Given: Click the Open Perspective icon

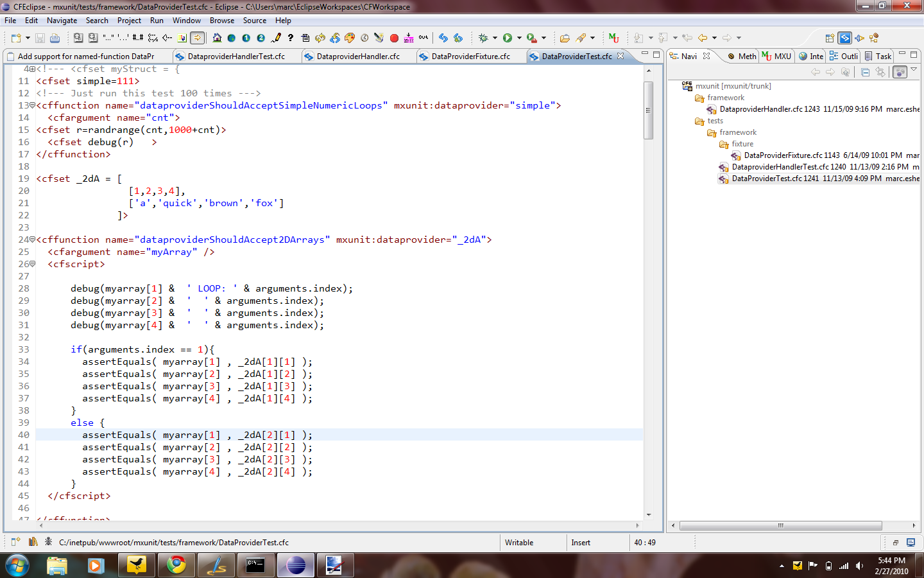Looking at the screenshot, I should (x=830, y=38).
